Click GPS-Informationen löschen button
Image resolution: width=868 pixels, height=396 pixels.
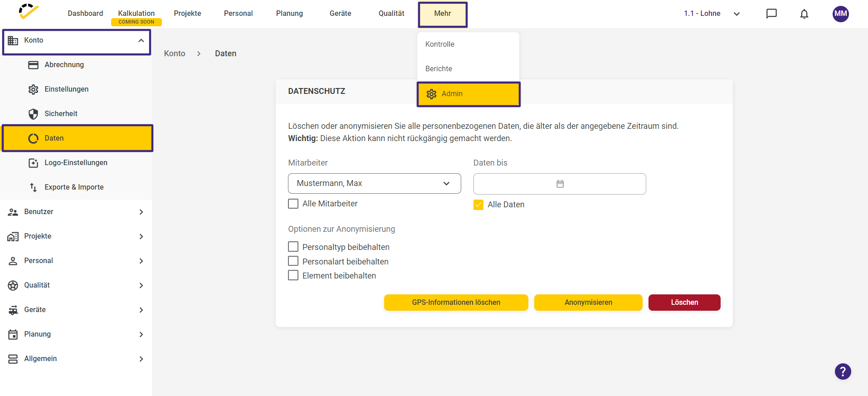(x=456, y=303)
